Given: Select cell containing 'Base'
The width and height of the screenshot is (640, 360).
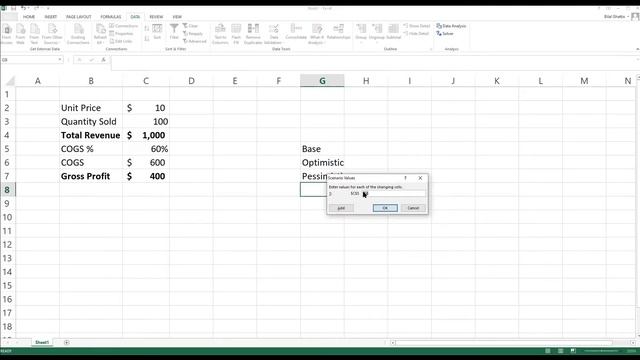Looking at the screenshot, I should pyautogui.click(x=322, y=149).
